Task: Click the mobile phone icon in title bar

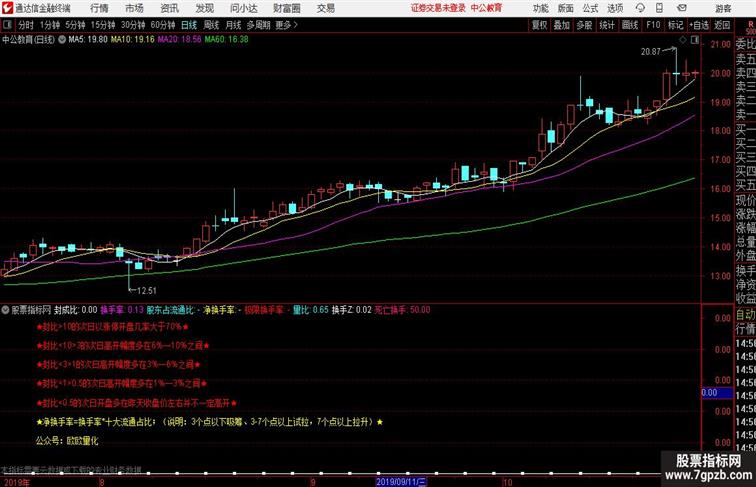Action: coord(659,8)
